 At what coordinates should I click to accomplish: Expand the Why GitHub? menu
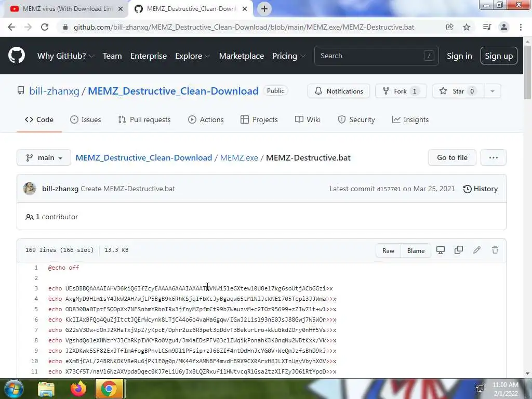pyautogui.click(x=65, y=56)
